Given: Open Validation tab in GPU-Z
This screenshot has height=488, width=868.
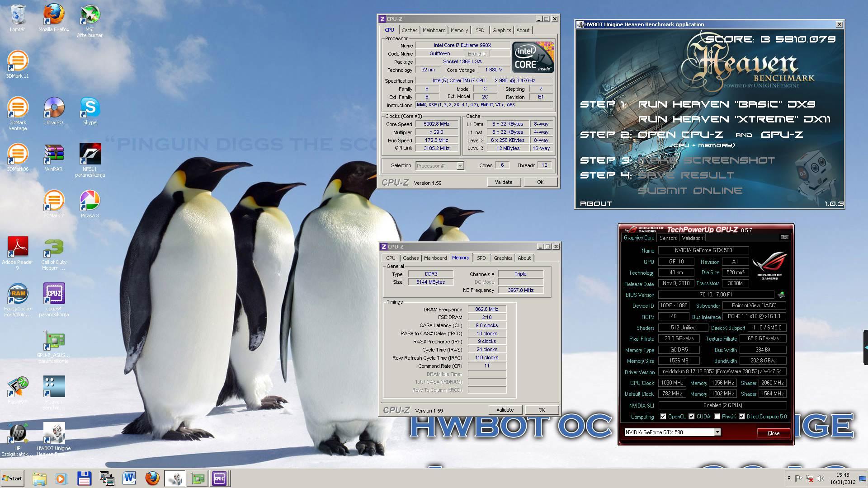Looking at the screenshot, I should tap(693, 238).
